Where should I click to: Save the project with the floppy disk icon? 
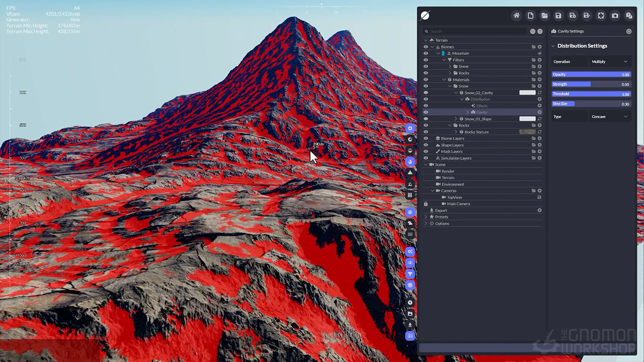point(558,16)
